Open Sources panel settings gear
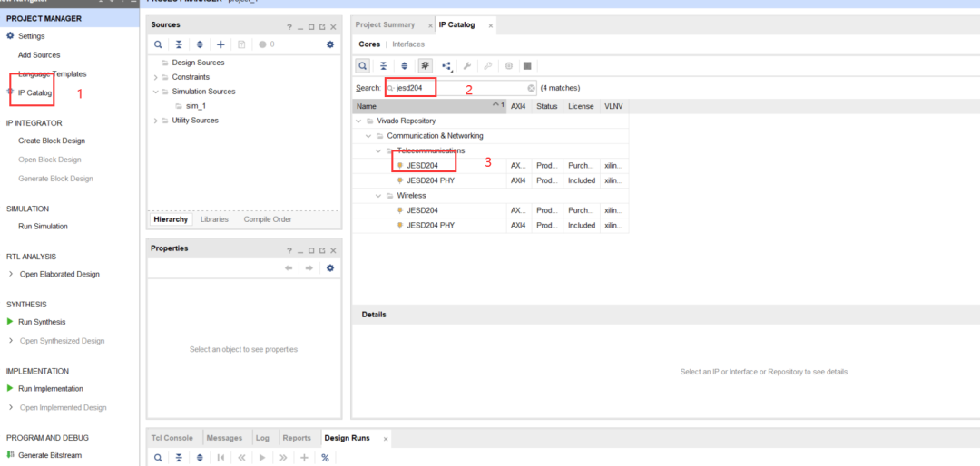Screen dimensions: 980x466 (330, 44)
